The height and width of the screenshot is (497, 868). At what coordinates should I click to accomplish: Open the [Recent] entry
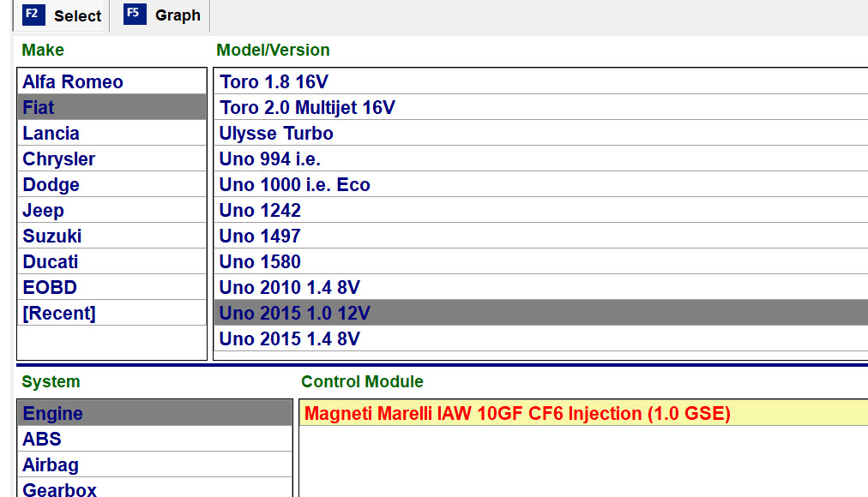pyautogui.click(x=112, y=313)
